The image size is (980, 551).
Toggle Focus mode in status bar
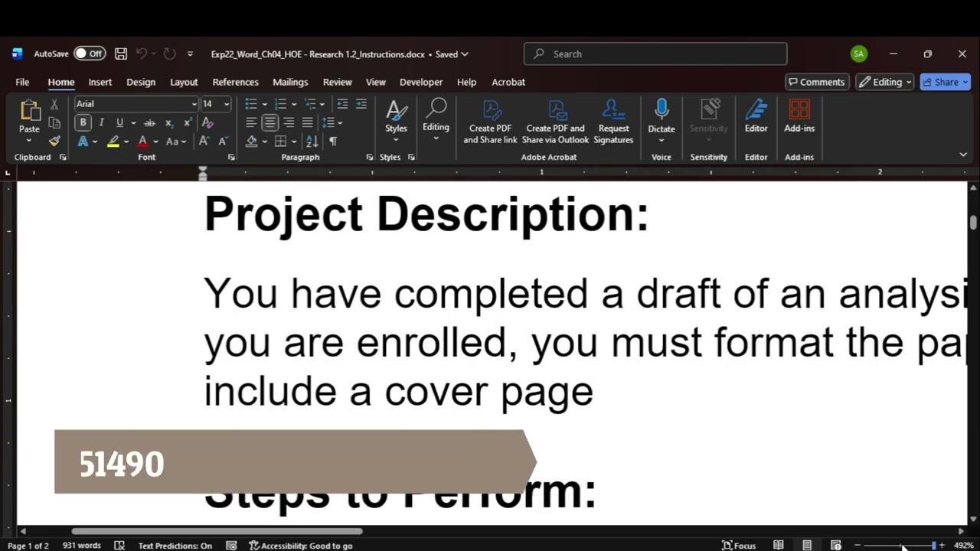(x=738, y=546)
